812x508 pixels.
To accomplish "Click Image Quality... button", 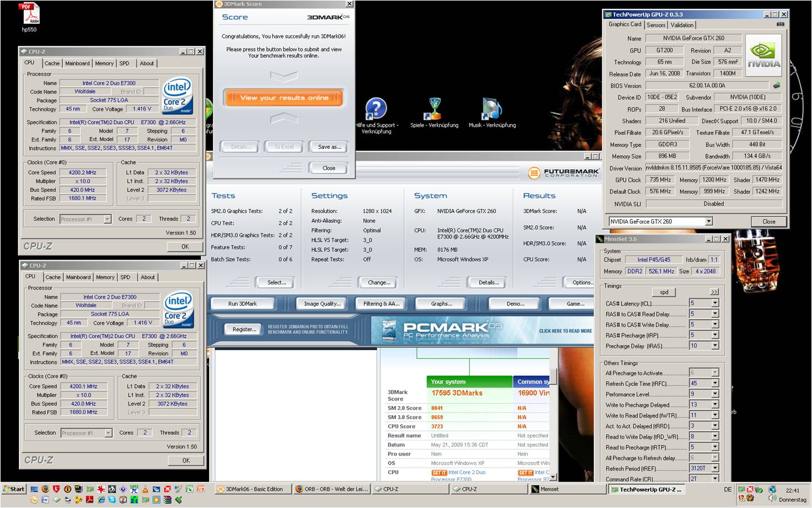I will click(322, 304).
